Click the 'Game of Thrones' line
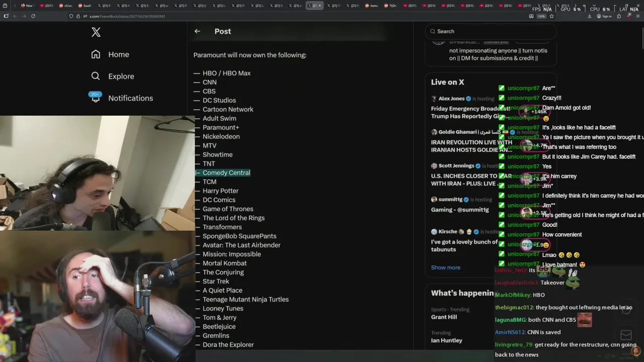This screenshot has height=362, width=644. [228, 209]
